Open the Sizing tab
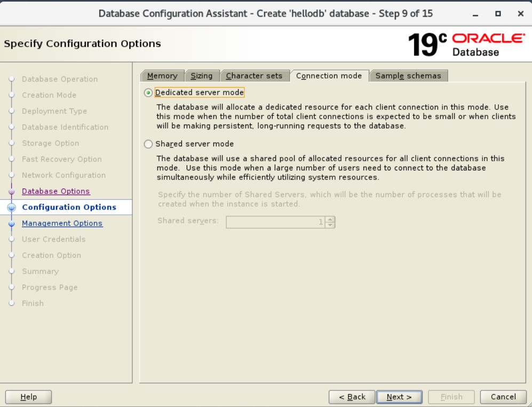This screenshot has height=407, width=532. (x=202, y=76)
